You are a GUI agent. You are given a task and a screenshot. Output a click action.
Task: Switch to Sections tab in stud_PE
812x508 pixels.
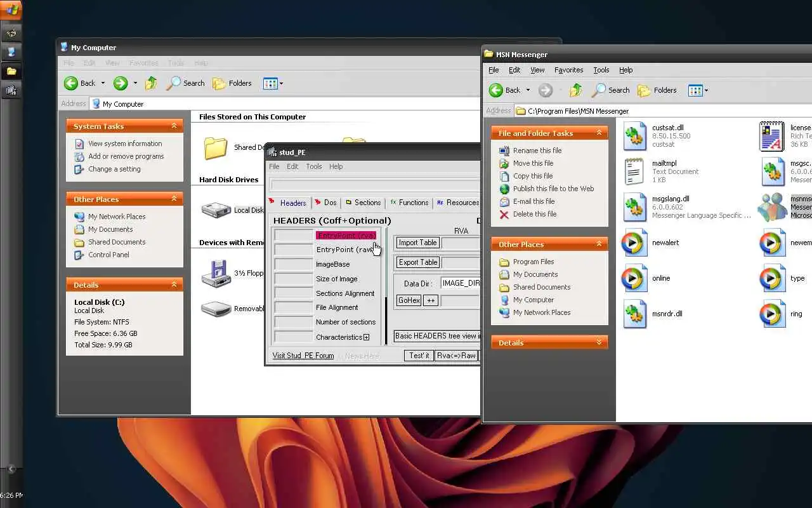tap(363, 203)
